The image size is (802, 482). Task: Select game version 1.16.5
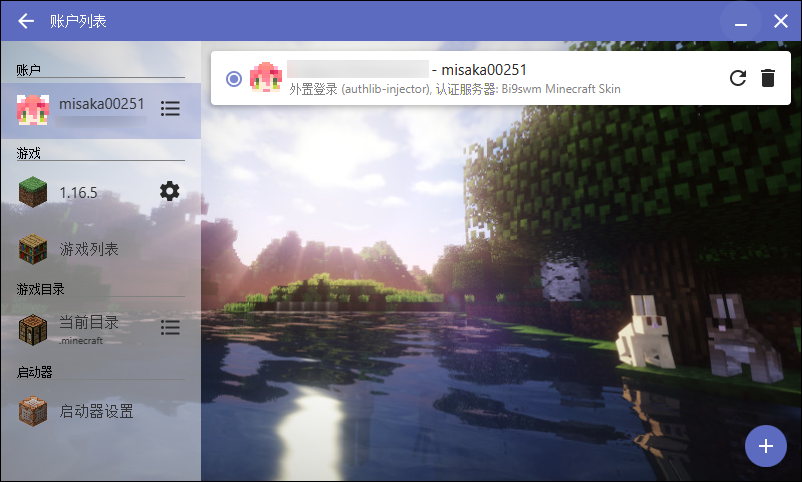pyautogui.click(x=101, y=192)
